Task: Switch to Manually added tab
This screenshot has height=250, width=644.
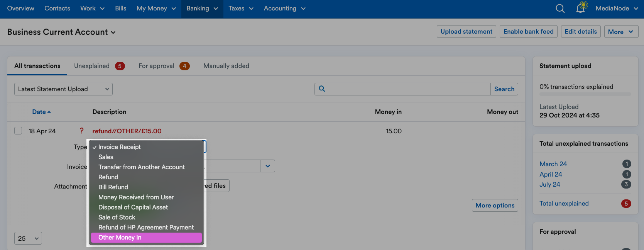Action: point(226,66)
